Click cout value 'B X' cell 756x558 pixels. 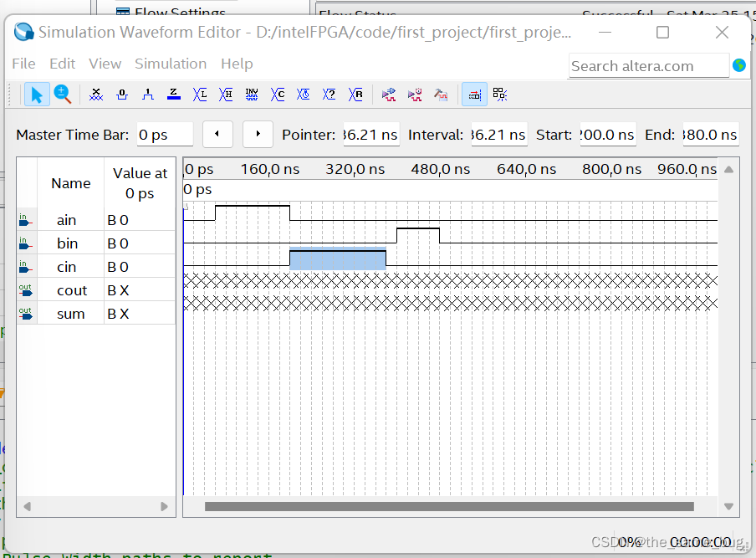click(x=140, y=290)
